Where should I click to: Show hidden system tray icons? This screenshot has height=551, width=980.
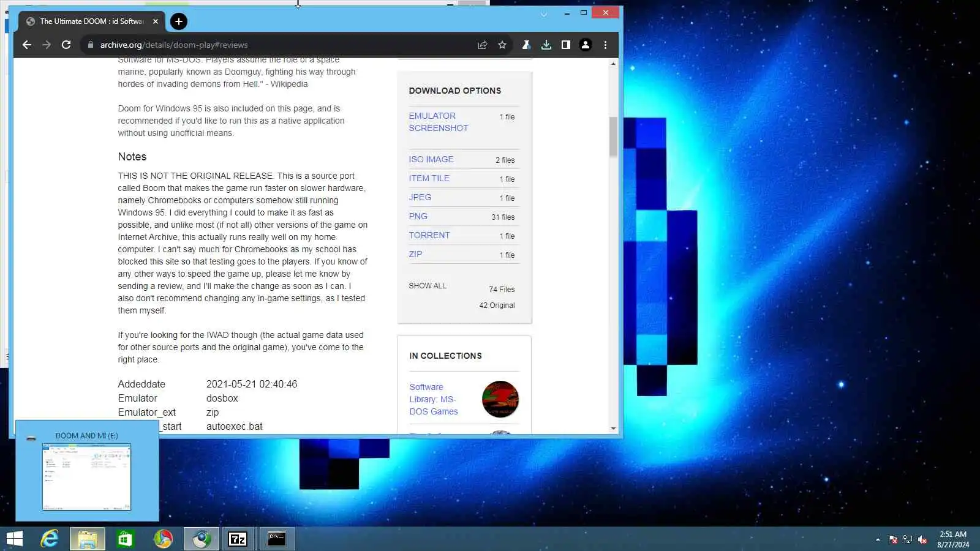tap(878, 539)
